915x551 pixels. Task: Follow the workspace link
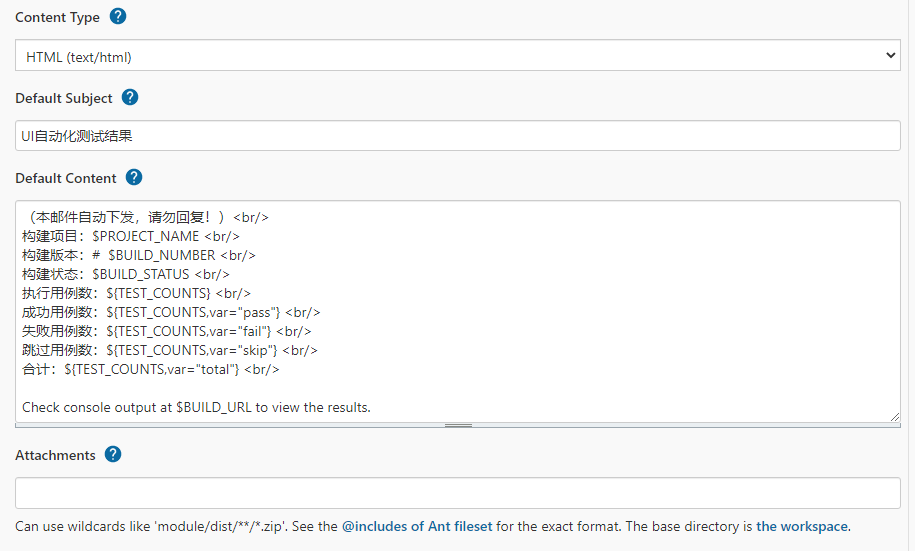coord(801,526)
